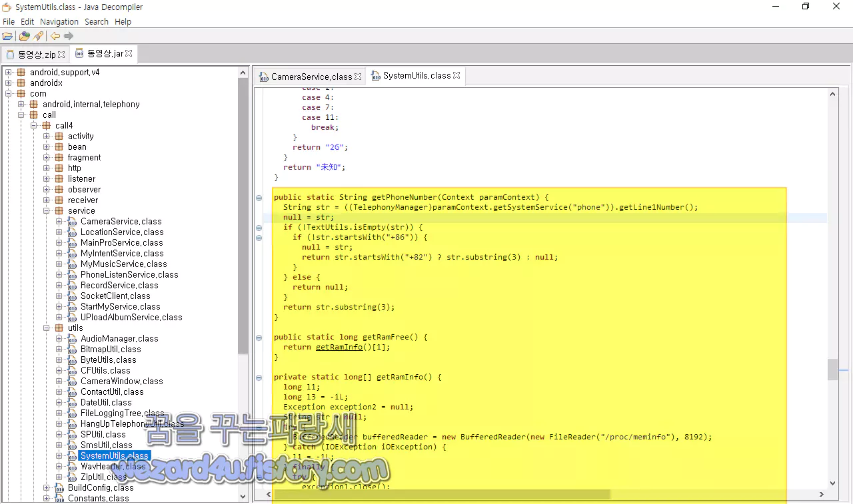The width and height of the screenshot is (853, 504).
Task: Open CameraWindow.class in the tree
Action: tap(121, 381)
